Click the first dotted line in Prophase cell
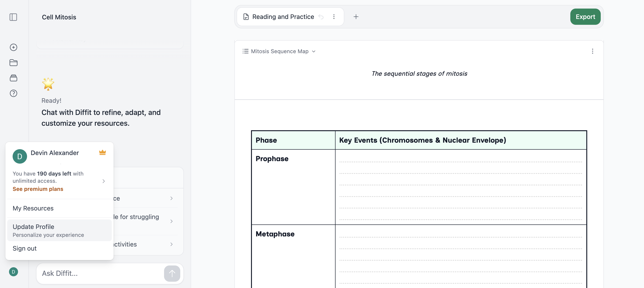This screenshot has width=644, height=288. click(461, 162)
